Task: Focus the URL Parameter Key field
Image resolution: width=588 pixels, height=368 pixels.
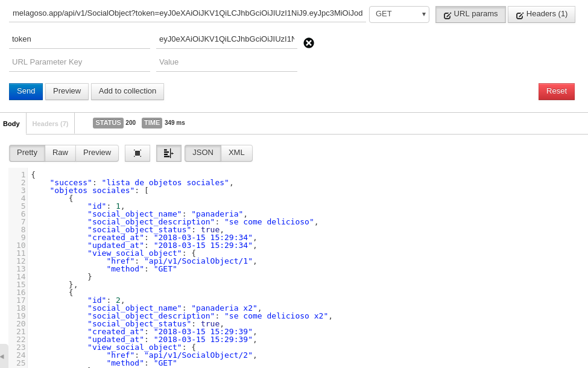Action: pyautogui.click(x=79, y=62)
